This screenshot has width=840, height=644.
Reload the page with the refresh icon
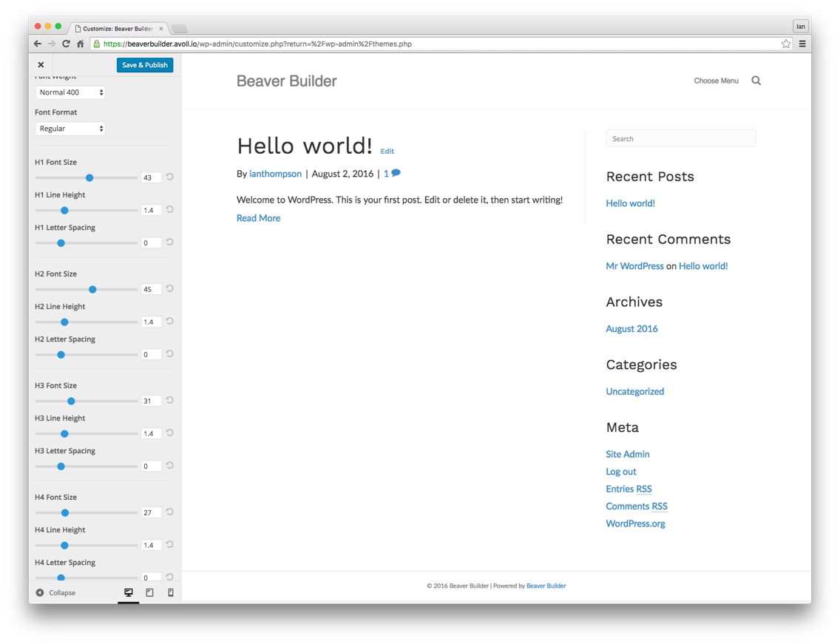[66, 44]
